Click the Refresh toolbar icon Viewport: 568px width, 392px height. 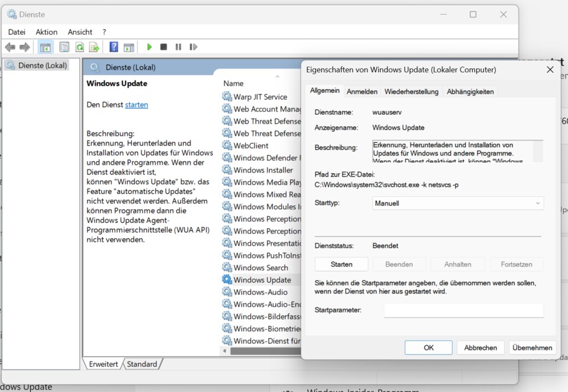click(79, 47)
